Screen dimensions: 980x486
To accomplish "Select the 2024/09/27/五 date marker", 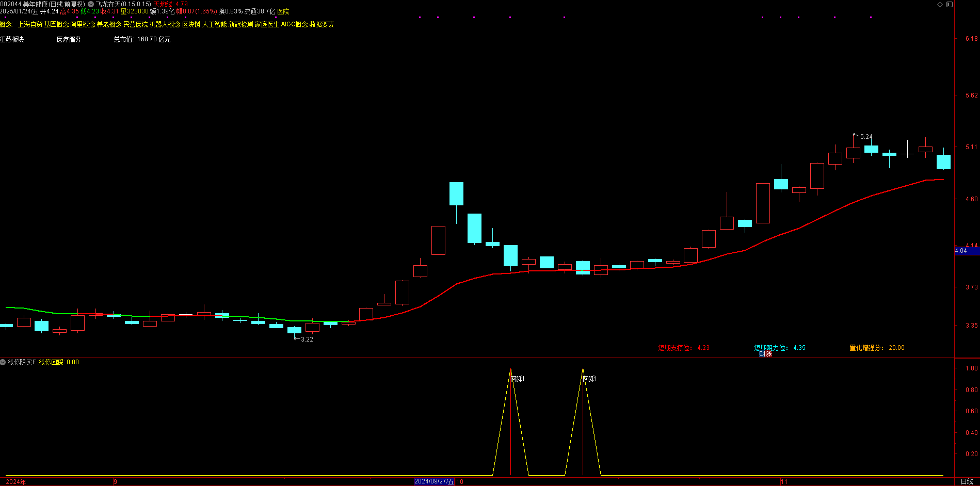I will tap(434, 481).
